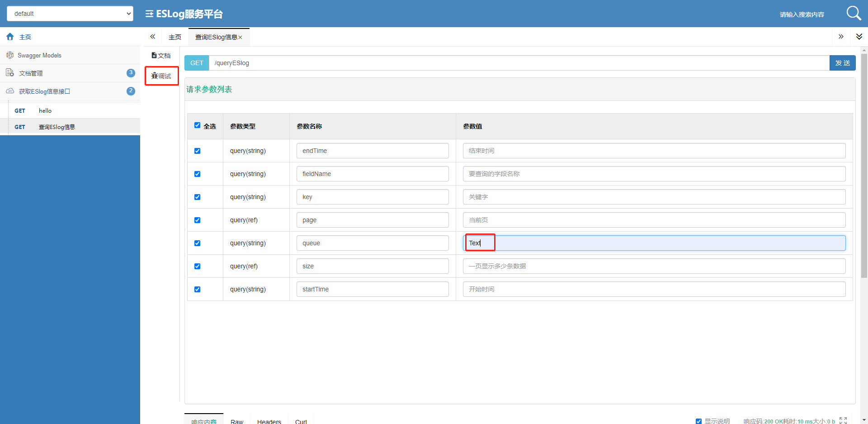Select the GET 查询ESlog信息 API item

click(70, 127)
